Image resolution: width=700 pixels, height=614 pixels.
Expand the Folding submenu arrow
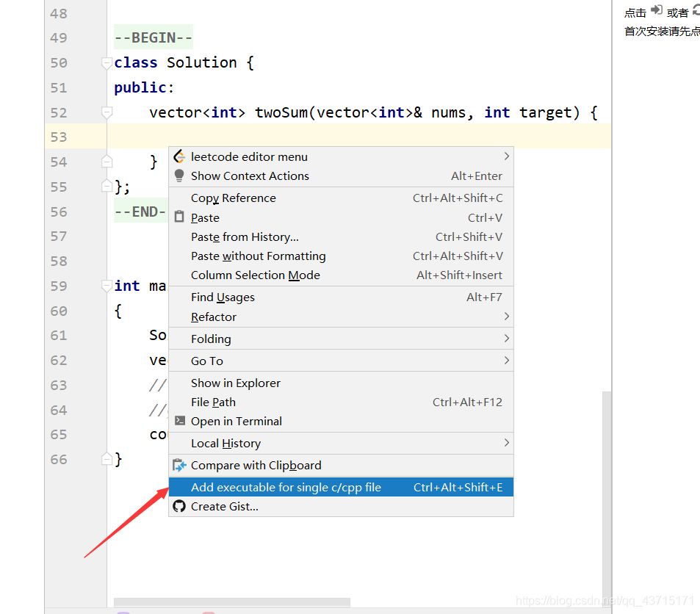506,339
